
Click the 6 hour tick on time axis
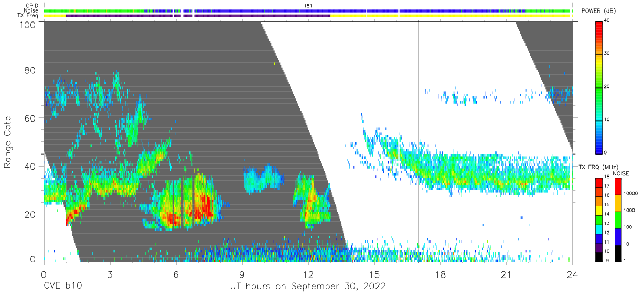coord(176,274)
